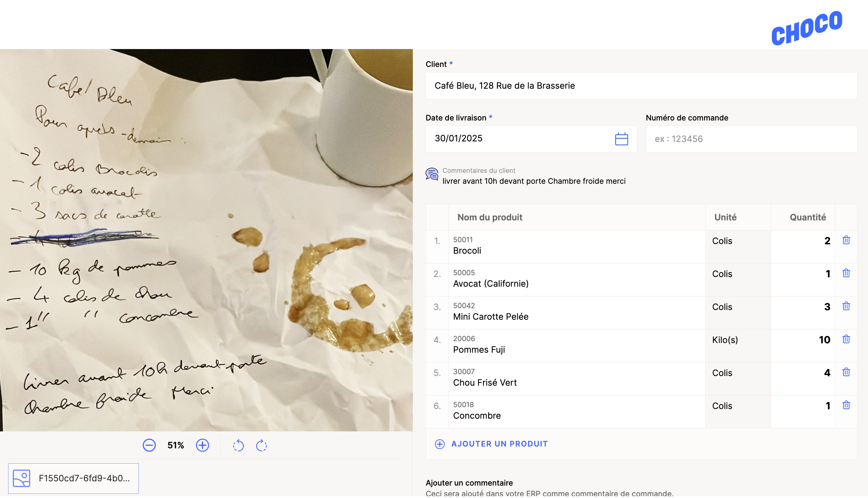Click the plus icon beside Ajouter un produit
The width and height of the screenshot is (868, 498).
pyautogui.click(x=439, y=444)
